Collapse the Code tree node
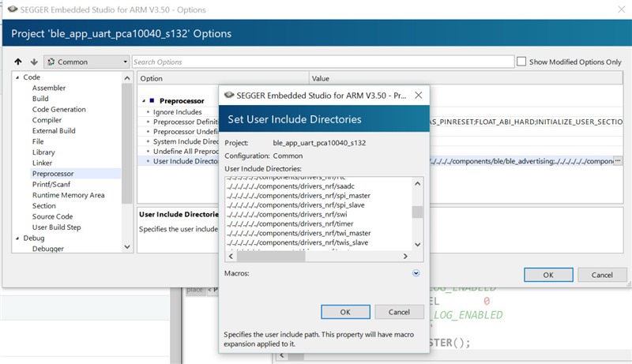 tap(17, 77)
